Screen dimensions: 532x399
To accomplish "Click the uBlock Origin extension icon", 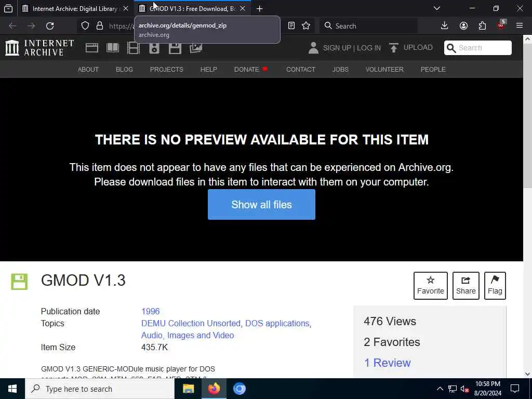I will coord(501,25).
